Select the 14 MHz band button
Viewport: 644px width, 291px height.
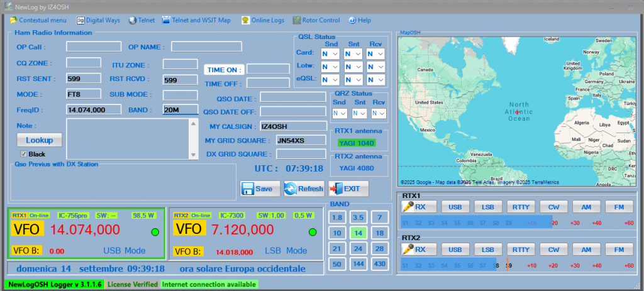(358, 233)
